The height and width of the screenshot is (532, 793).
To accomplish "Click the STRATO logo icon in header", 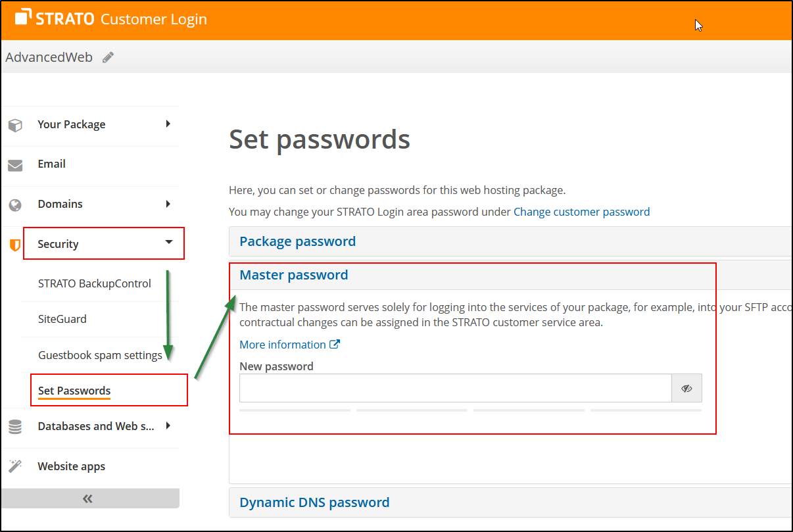I will point(23,18).
